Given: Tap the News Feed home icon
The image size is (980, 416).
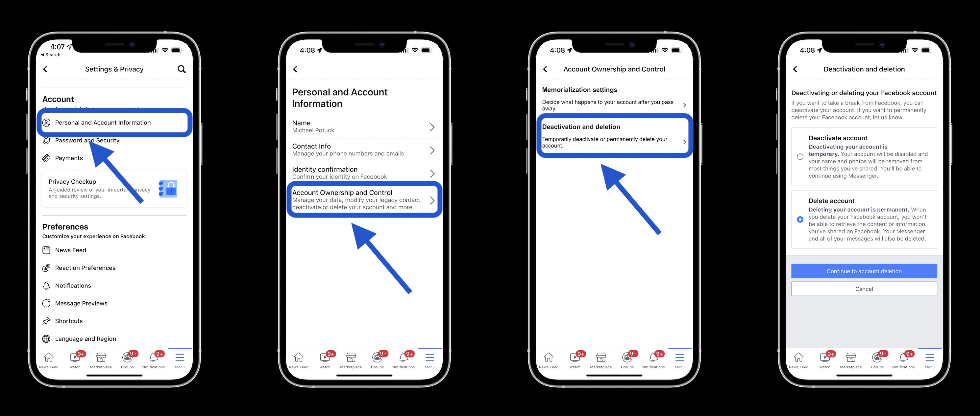Looking at the screenshot, I should (x=49, y=358).
